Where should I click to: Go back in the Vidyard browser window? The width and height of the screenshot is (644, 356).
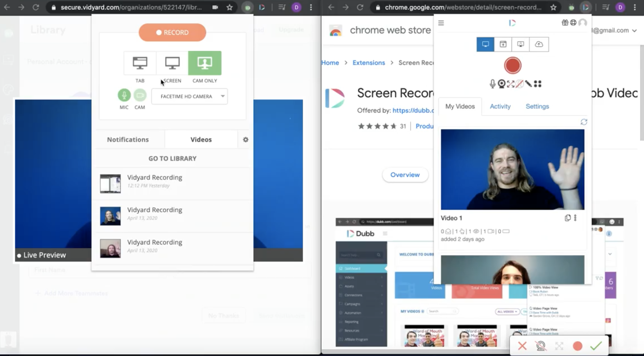(x=7, y=7)
